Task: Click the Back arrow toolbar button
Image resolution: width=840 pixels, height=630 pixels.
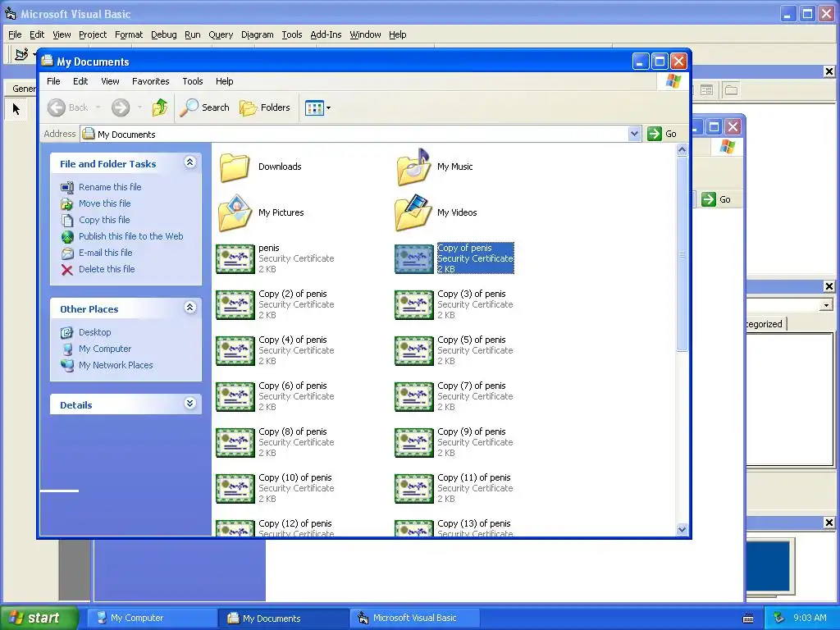Action: pos(67,107)
